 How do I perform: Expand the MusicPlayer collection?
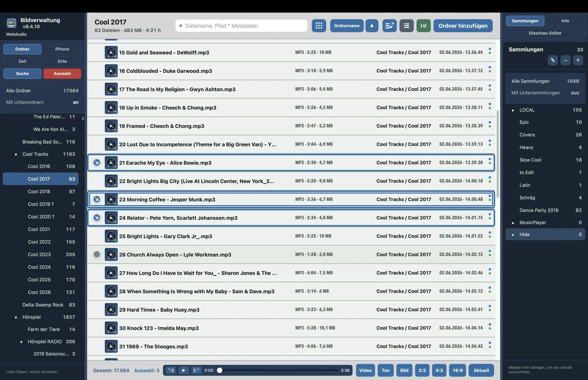(513, 223)
